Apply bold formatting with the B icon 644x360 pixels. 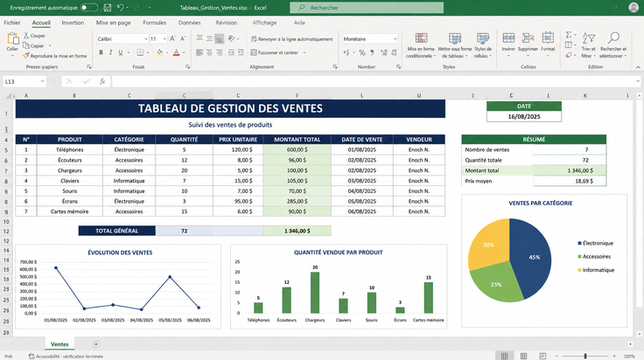pos(101,52)
